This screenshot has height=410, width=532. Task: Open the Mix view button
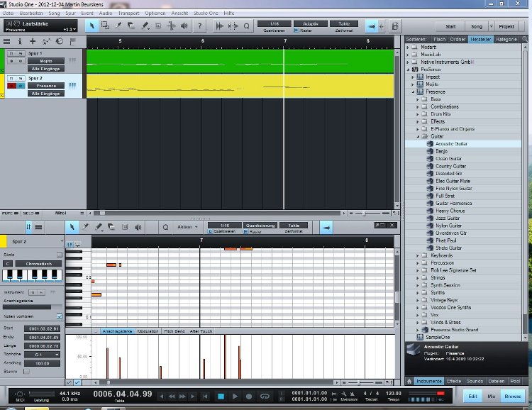pyautogui.click(x=492, y=396)
